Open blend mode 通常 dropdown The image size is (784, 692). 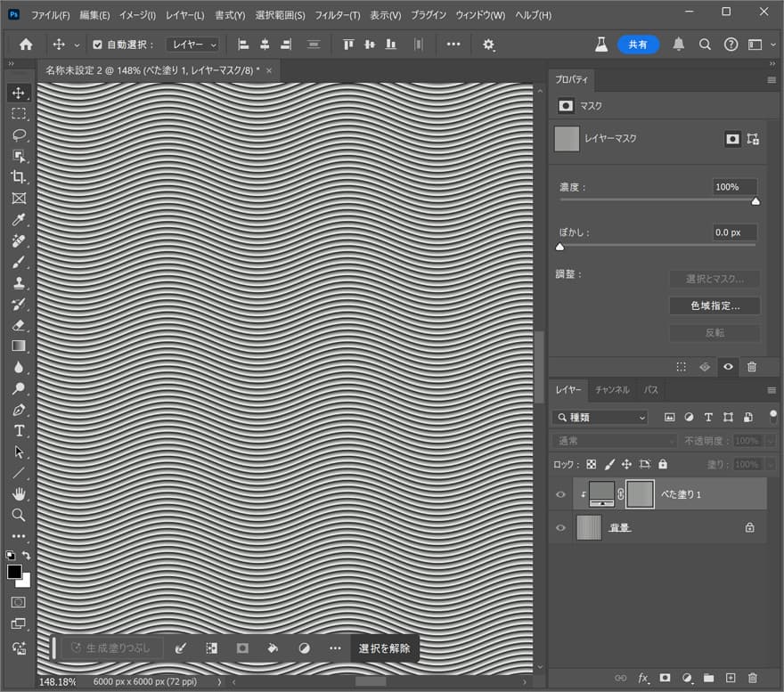(x=615, y=441)
